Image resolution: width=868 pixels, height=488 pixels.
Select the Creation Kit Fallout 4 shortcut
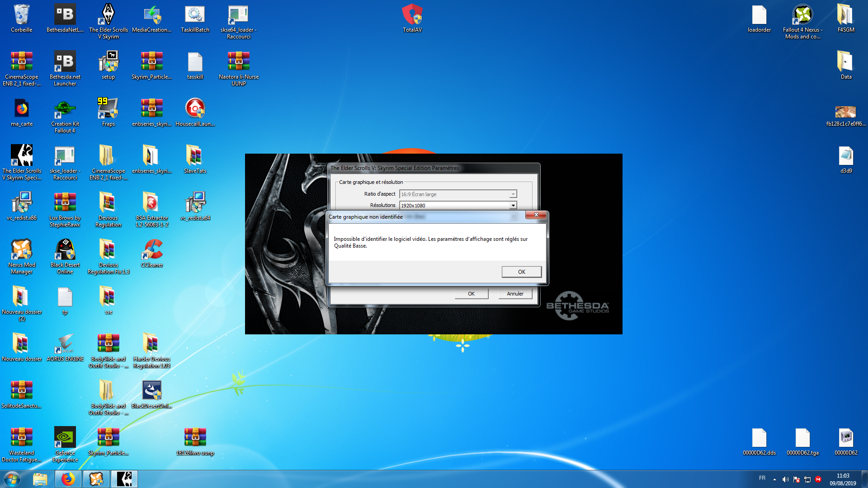tap(65, 116)
